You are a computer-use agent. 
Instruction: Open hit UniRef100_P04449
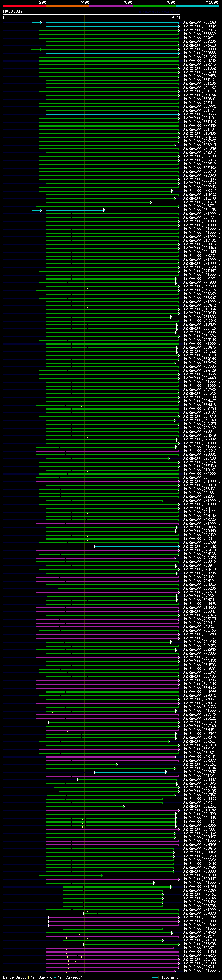(199, 378)
